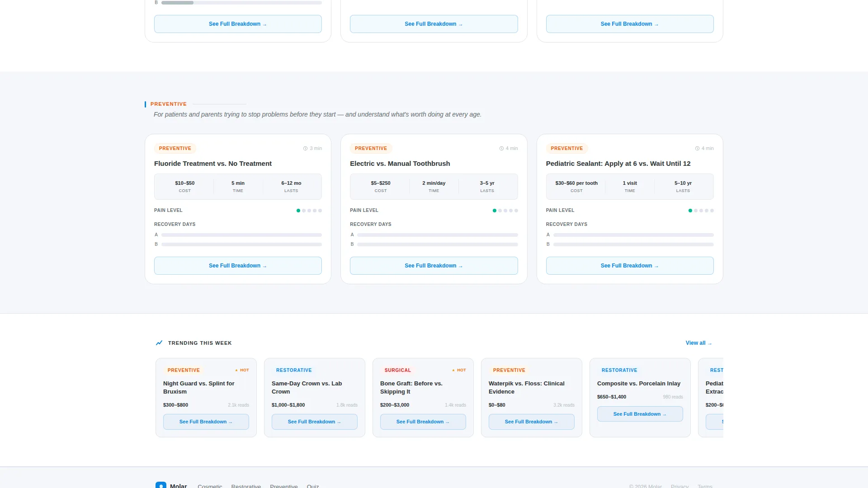The height and width of the screenshot is (488, 868).
Task: Click Restorative tag on Composite Inlay card
Action: click(x=619, y=370)
